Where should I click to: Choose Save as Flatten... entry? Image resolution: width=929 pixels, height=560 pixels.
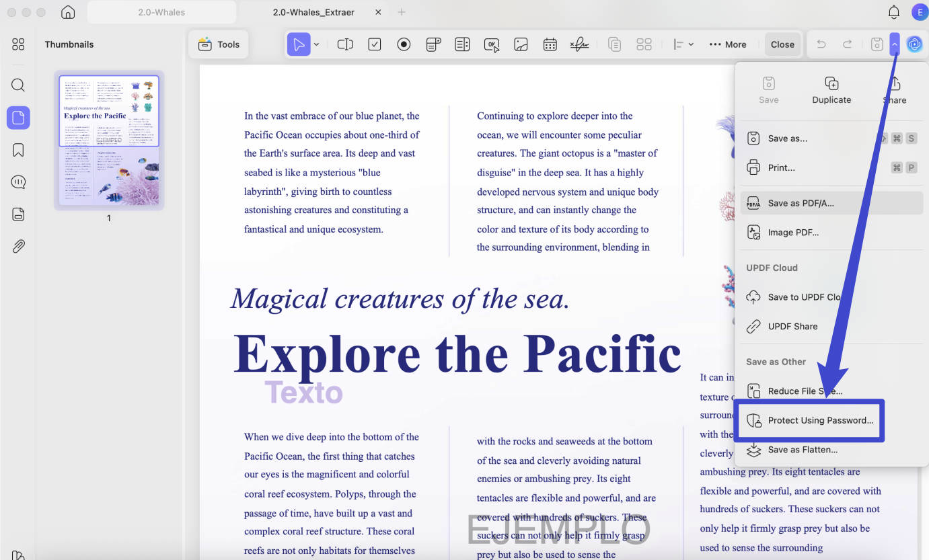[831, 450]
